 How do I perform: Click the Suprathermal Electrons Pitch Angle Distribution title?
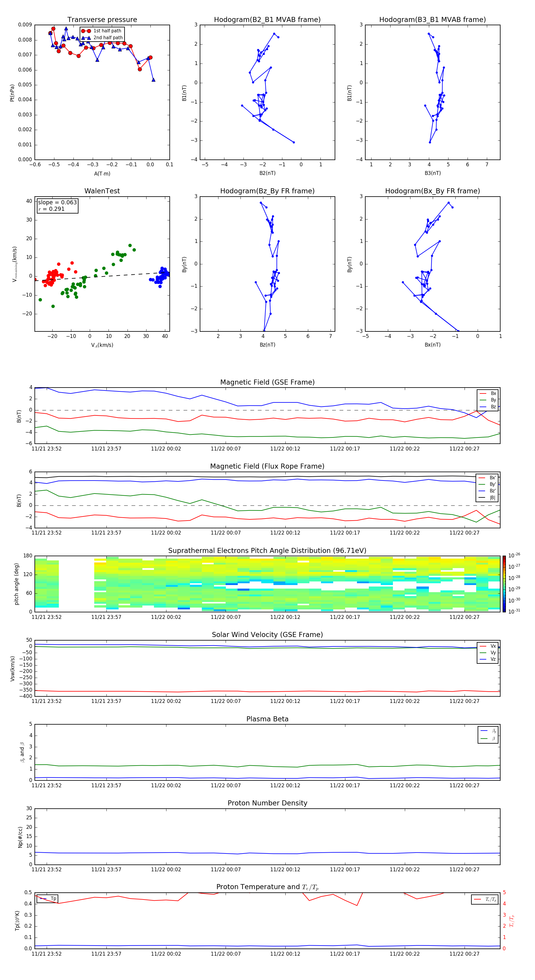click(267, 551)
